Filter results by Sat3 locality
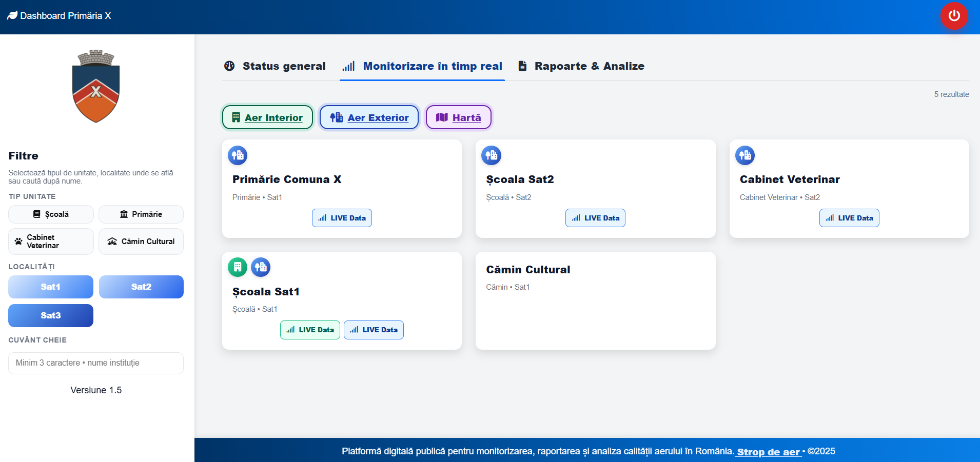 (51, 315)
